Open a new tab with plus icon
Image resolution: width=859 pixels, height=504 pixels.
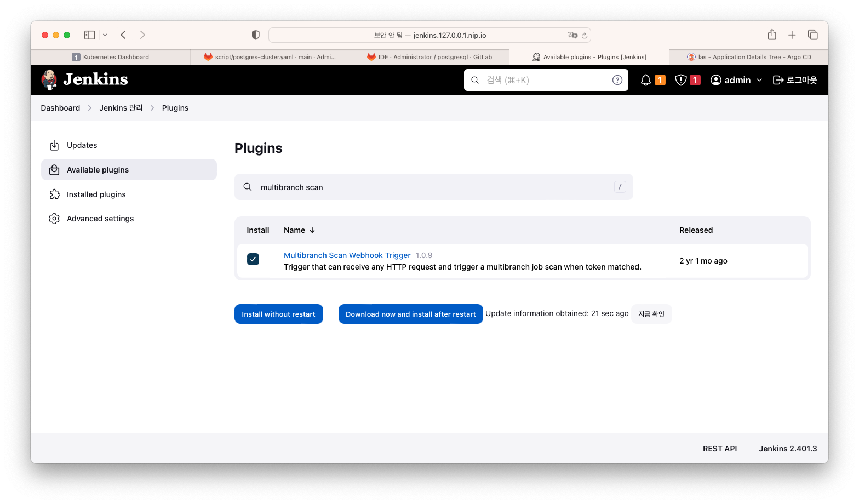coord(792,35)
